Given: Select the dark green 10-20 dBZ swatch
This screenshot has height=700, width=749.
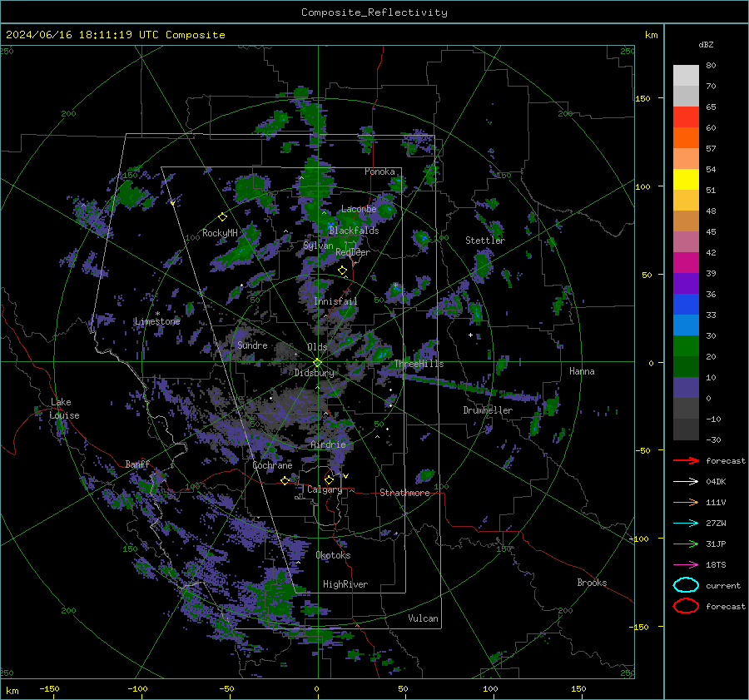Looking at the screenshot, I should point(686,367).
